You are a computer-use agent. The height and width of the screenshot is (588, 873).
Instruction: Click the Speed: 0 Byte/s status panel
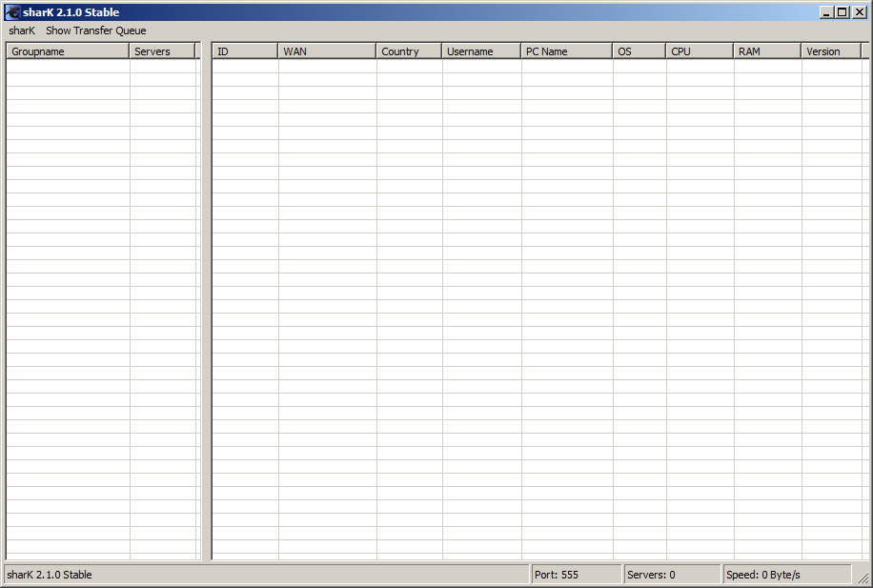coord(785,575)
